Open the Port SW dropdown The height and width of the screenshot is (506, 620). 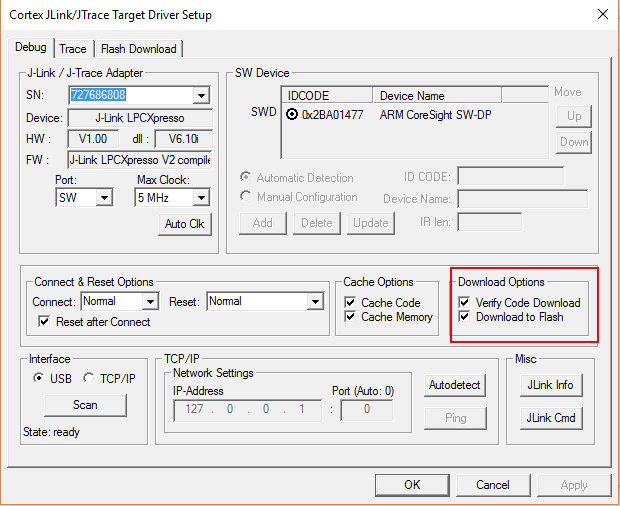coord(104,198)
